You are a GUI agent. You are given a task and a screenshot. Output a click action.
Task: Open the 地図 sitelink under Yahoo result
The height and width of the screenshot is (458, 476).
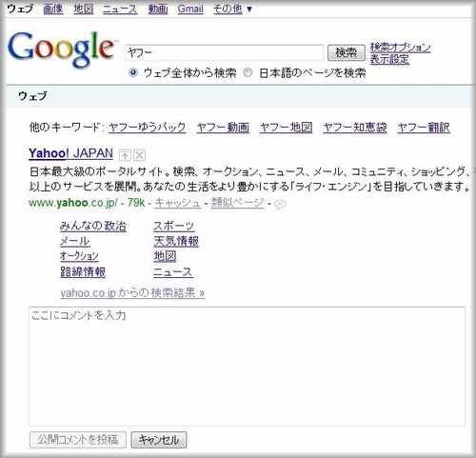pyautogui.click(x=165, y=256)
